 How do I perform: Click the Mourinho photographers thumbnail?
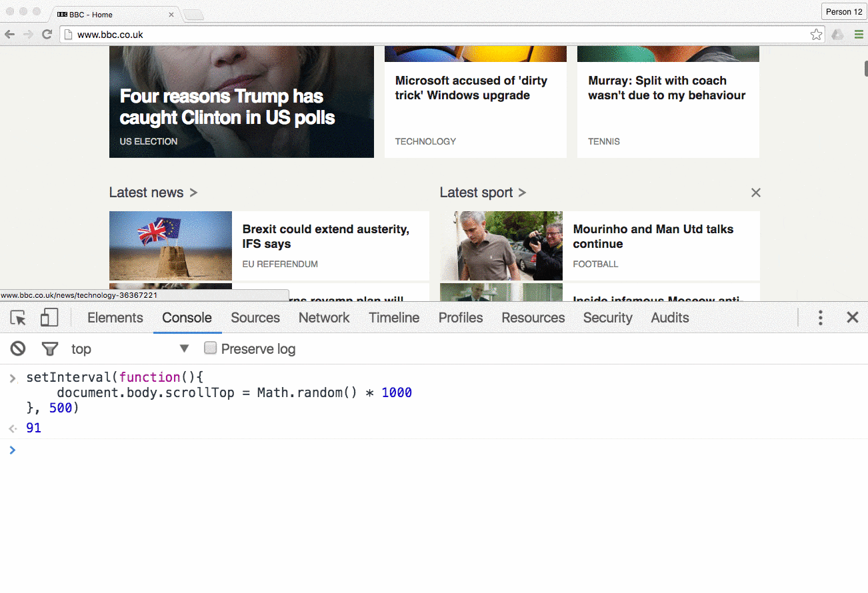(501, 246)
